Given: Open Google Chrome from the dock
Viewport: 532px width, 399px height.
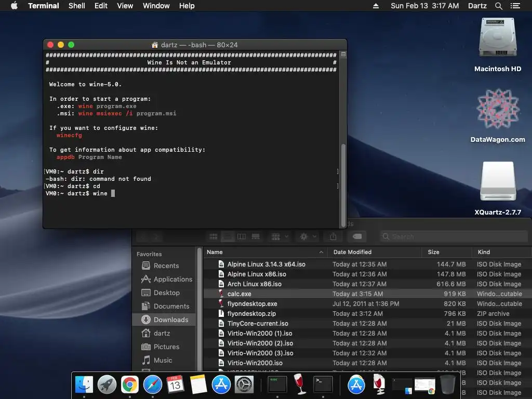Looking at the screenshot, I should pyautogui.click(x=130, y=385).
